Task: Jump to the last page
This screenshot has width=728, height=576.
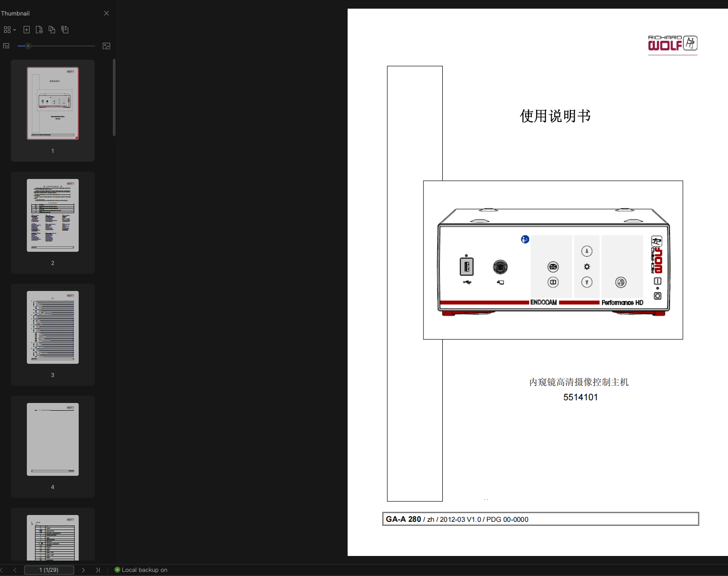Action: click(x=98, y=570)
